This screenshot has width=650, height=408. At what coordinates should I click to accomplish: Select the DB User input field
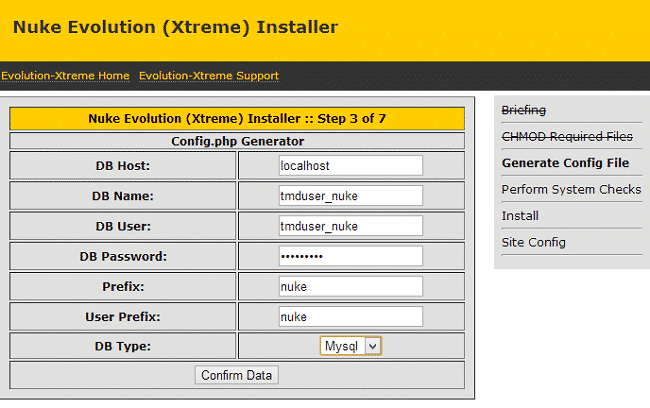pyautogui.click(x=350, y=226)
